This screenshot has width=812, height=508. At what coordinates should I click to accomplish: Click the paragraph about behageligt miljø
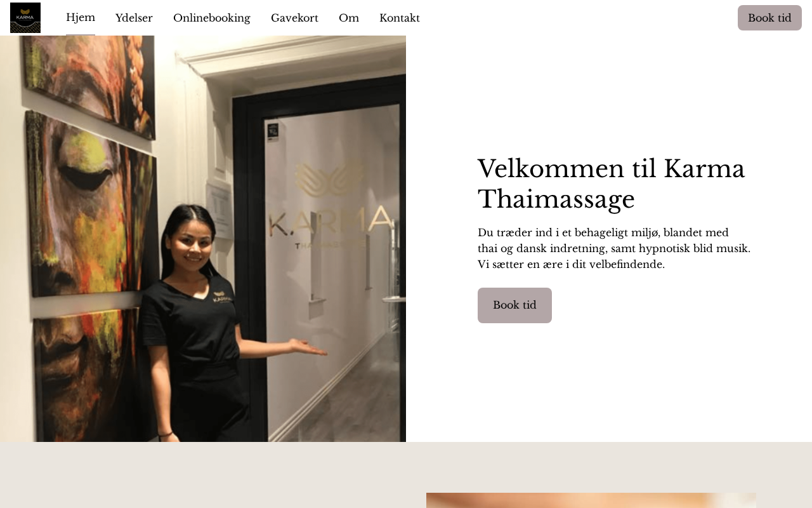(x=614, y=248)
